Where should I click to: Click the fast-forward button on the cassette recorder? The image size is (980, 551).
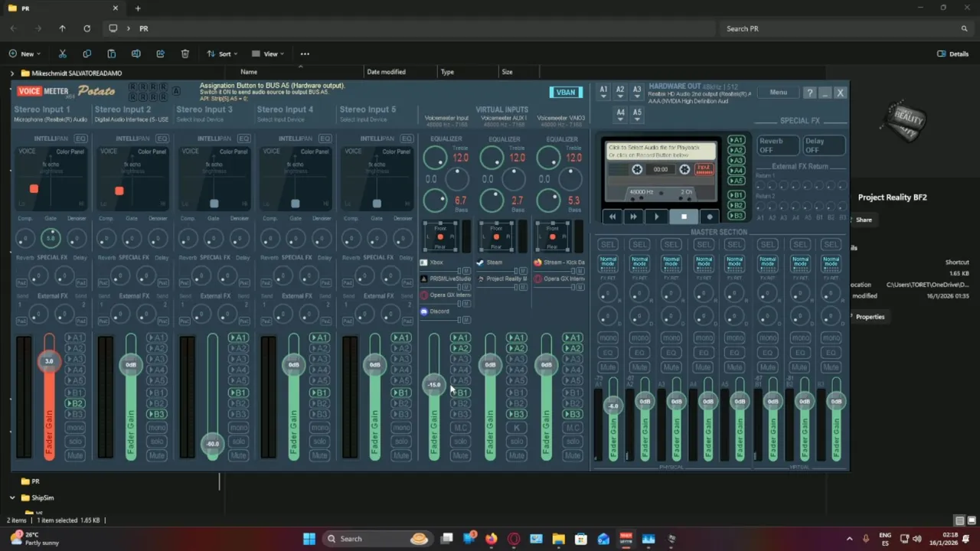click(633, 217)
